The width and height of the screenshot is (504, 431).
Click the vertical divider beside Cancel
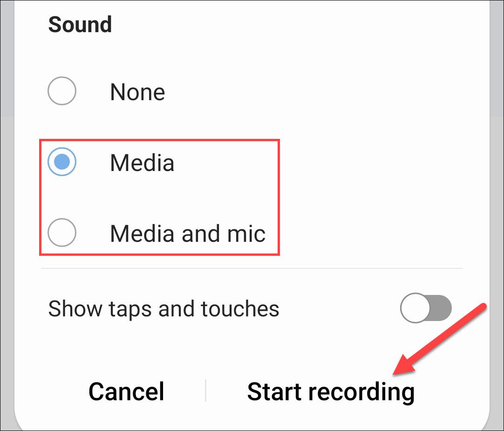[x=205, y=390]
